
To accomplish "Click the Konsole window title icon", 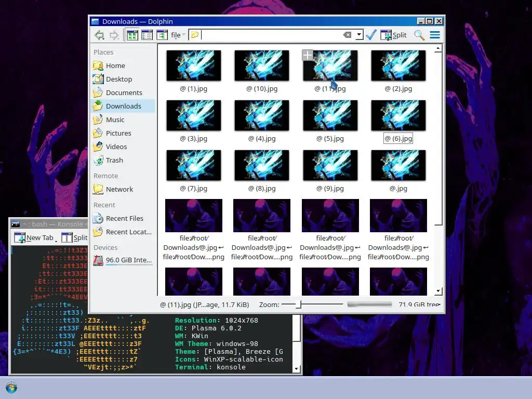I will coord(16,224).
